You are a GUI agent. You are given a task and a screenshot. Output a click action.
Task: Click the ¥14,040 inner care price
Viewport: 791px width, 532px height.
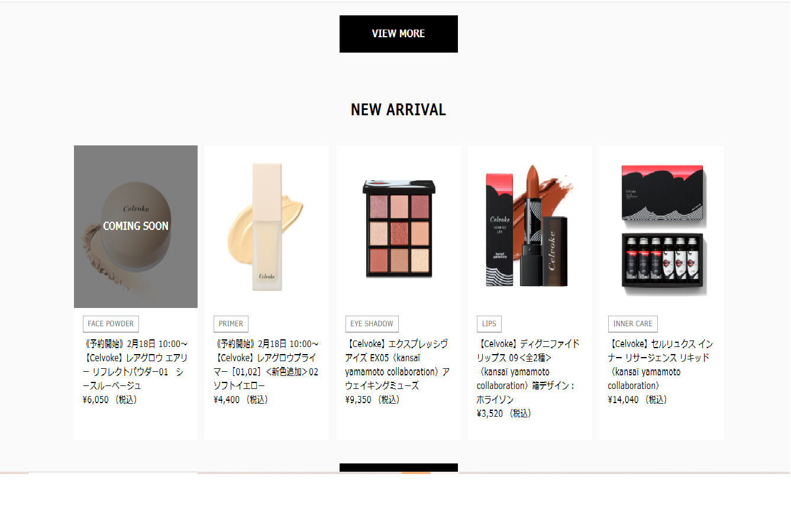pyautogui.click(x=638, y=400)
